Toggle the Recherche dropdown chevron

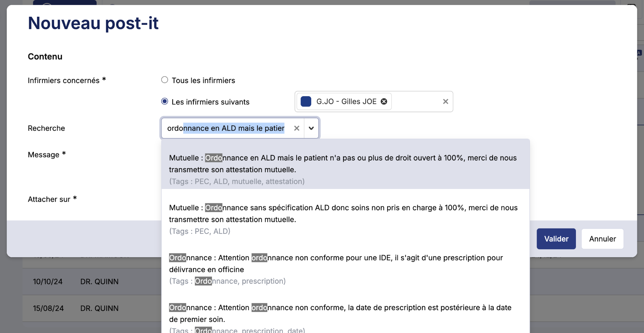pyautogui.click(x=311, y=128)
